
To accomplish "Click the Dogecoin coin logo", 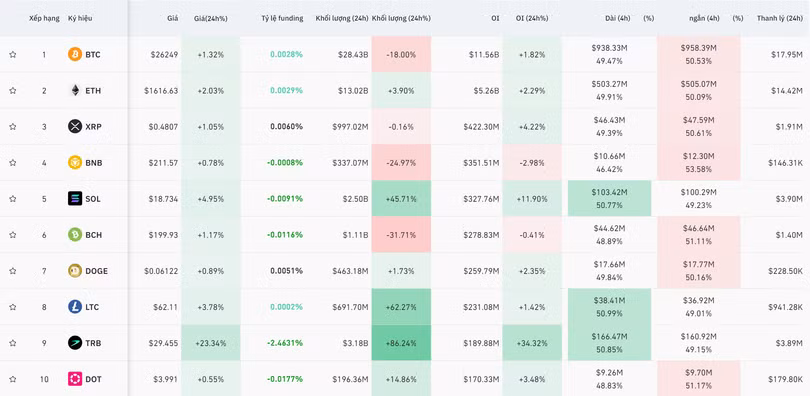I will click(75, 271).
